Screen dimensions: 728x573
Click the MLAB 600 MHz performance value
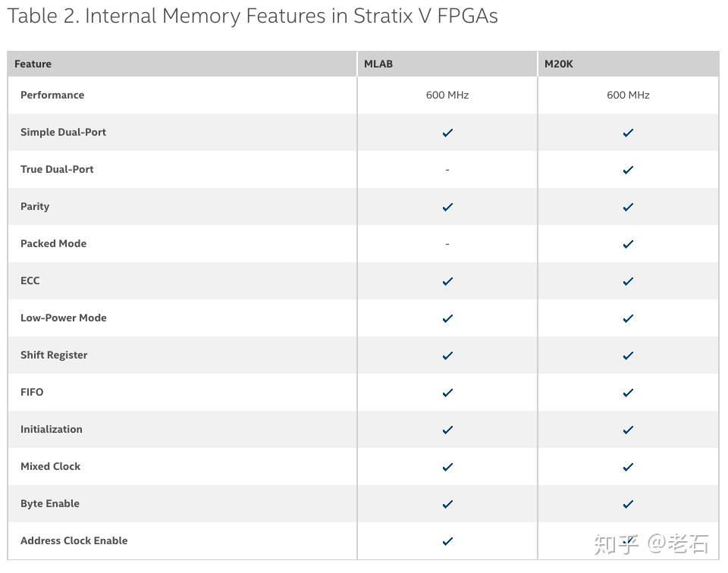447,95
